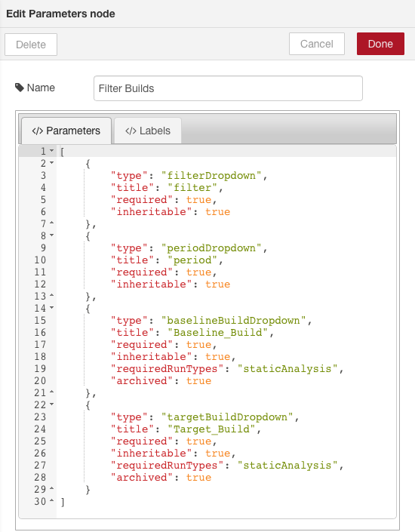Place cursor on "Baseline_Build" title value
Screen dimensions: 415x532
(x=218, y=333)
